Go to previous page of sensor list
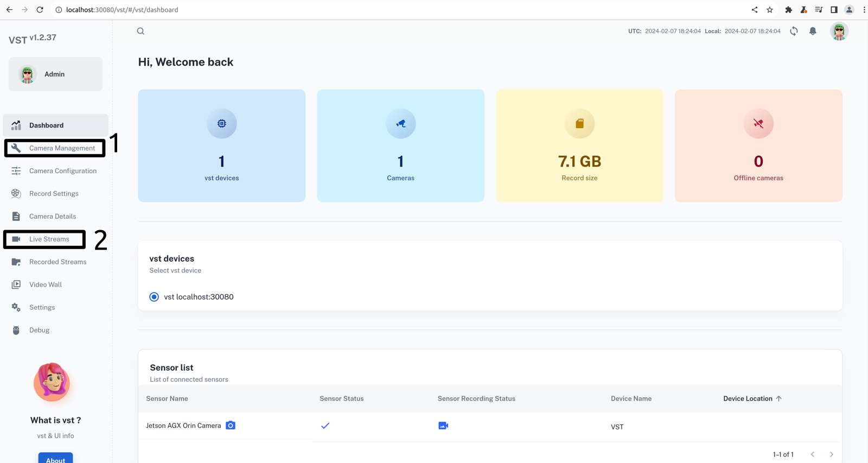Viewport: 868px width, 463px height. tap(813, 454)
